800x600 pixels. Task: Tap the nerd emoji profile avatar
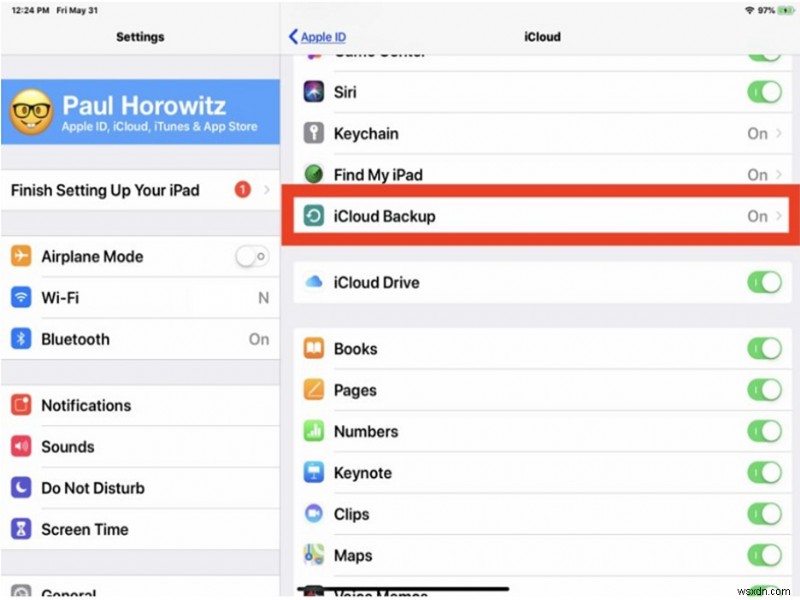[32, 112]
